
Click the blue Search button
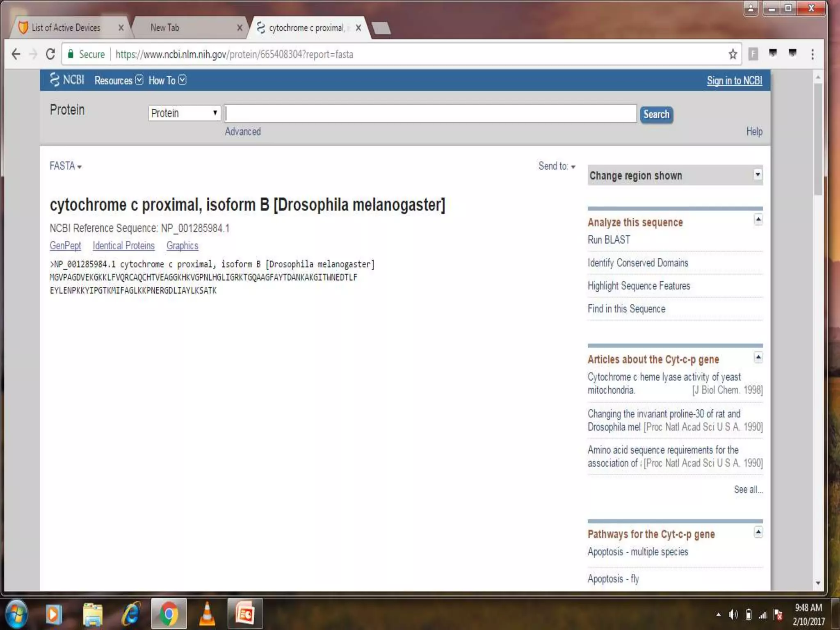click(656, 114)
